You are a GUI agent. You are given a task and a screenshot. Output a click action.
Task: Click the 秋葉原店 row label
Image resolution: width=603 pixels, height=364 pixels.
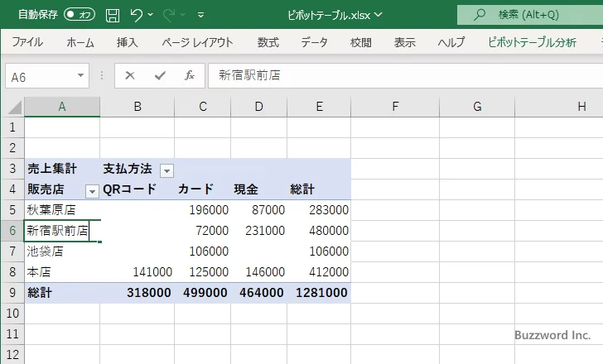tap(62, 209)
